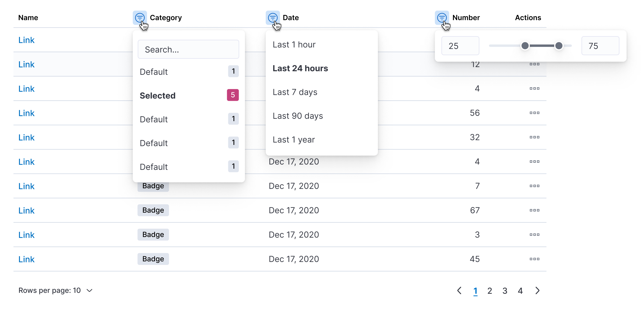
Task: Open actions menu for row with value 67
Action: click(x=535, y=210)
